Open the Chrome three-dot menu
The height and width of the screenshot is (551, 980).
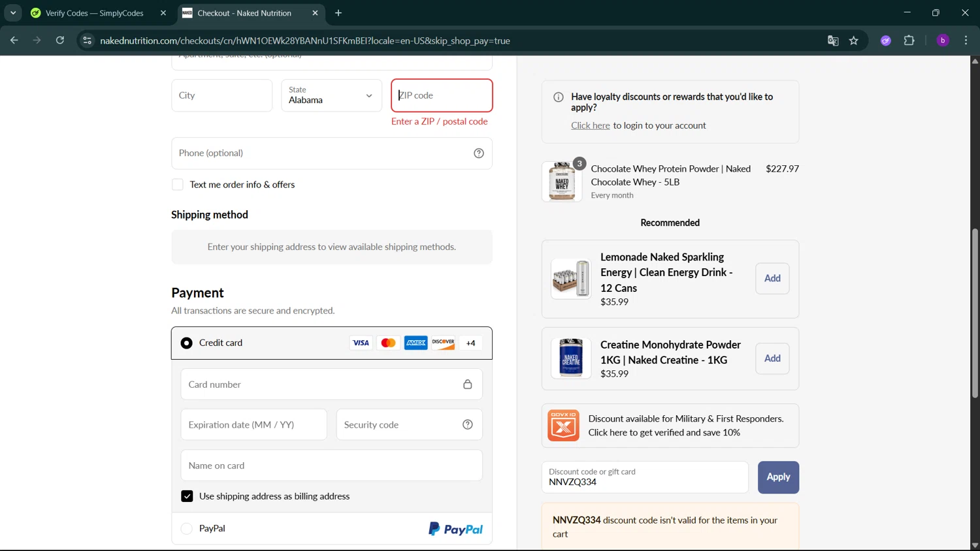966,40
